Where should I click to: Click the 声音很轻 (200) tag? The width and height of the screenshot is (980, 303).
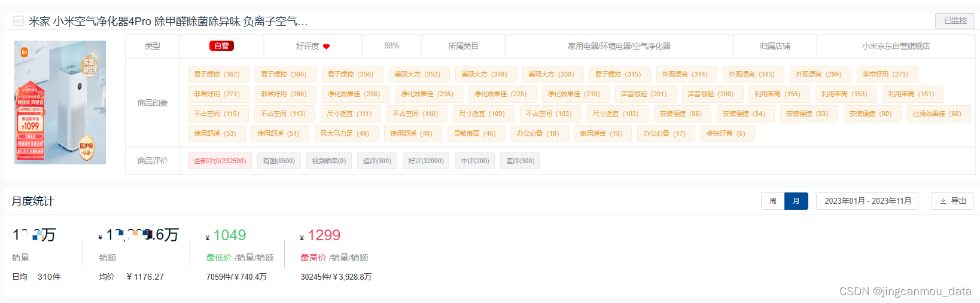pyautogui.click(x=713, y=94)
